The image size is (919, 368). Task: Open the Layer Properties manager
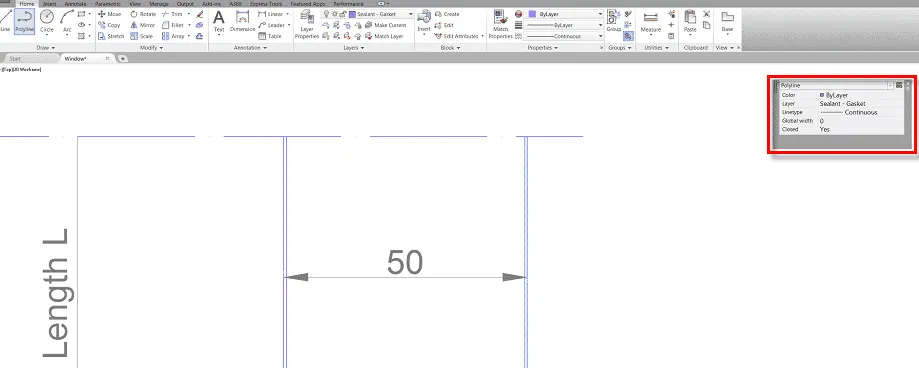coord(307,24)
